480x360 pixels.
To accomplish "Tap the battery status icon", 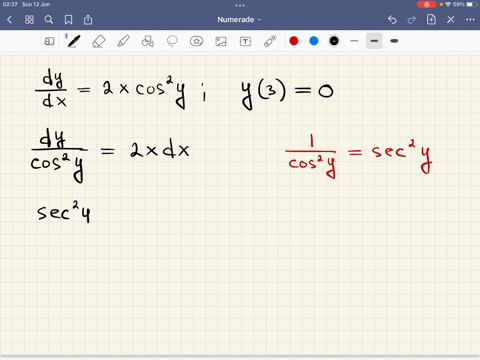I will point(472,4).
